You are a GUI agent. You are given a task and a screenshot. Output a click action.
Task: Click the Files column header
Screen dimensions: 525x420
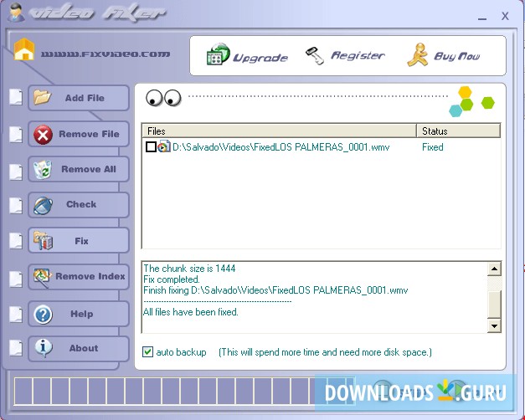point(279,131)
